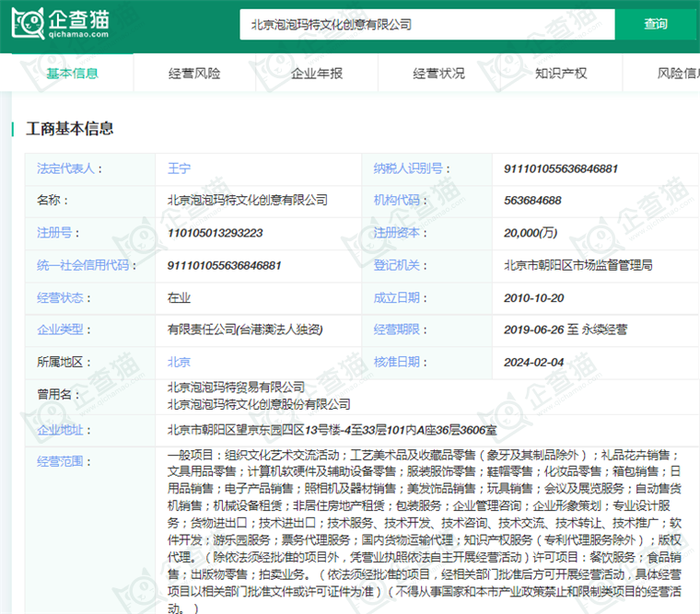Click the 企业地址 label link
Image resolution: width=700 pixels, height=614 pixels.
point(60,430)
